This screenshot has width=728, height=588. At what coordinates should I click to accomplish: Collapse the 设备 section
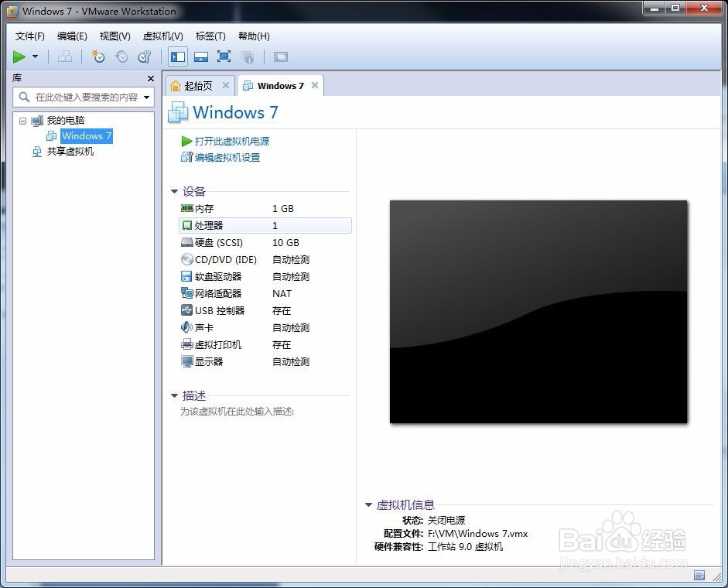coord(174,191)
